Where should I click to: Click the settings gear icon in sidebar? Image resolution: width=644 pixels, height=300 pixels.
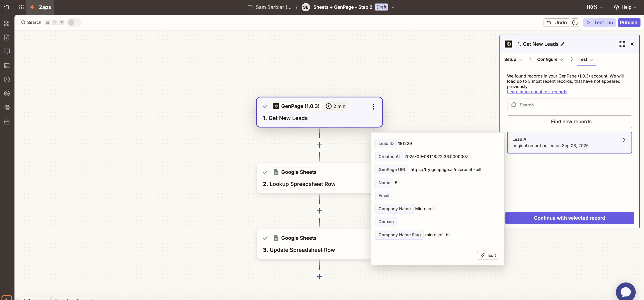pos(7,108)
